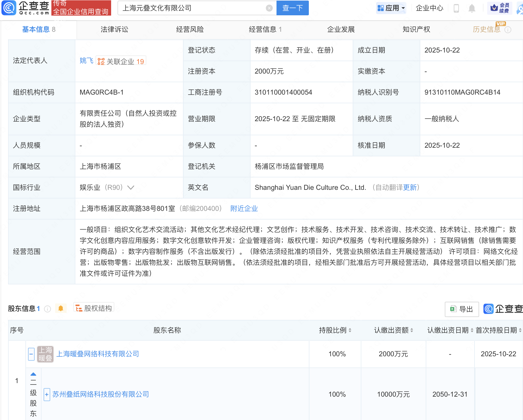The image size is (523, 420).
Task: Collapse 上海暖叠网络科技 shareholder row
Action: point(31,354)
